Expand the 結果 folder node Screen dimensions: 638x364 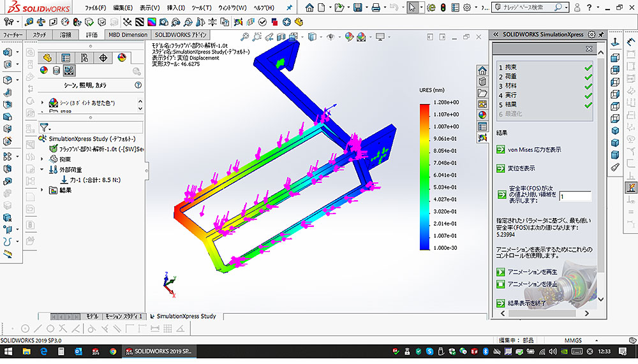tap(42, 190)
